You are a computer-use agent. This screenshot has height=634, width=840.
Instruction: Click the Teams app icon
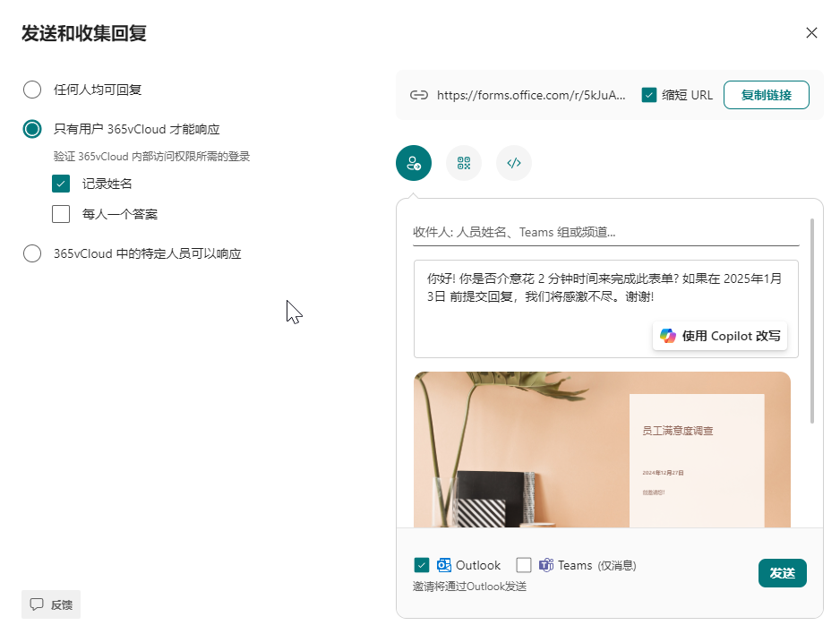[546, 565]
